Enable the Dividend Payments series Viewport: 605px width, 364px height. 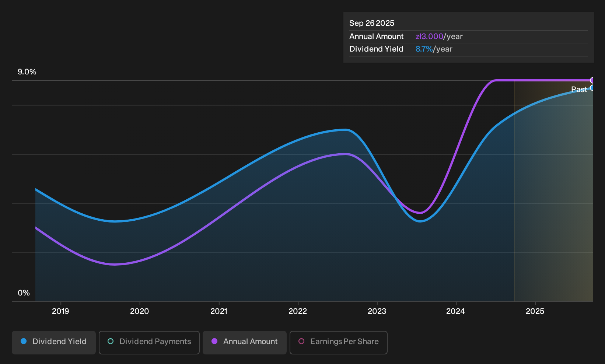(x=149, y=343)
